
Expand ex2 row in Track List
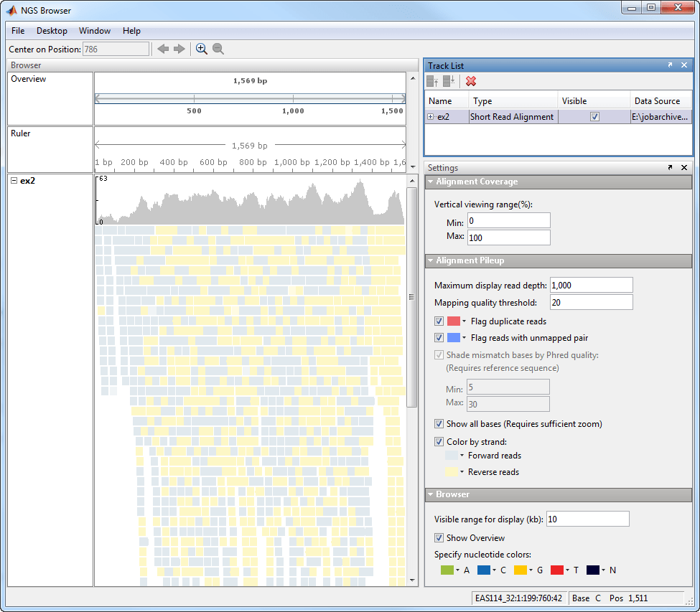430,116
